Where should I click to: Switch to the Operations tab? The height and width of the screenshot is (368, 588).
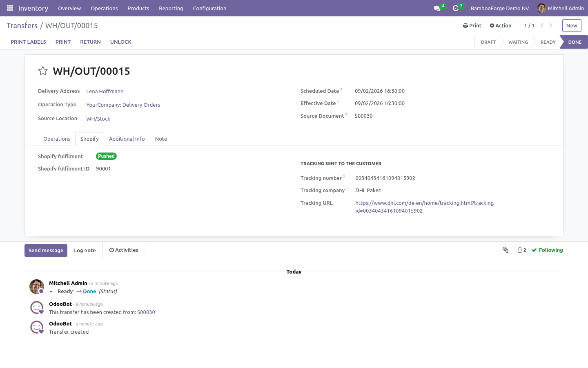[x=57, y=139]
